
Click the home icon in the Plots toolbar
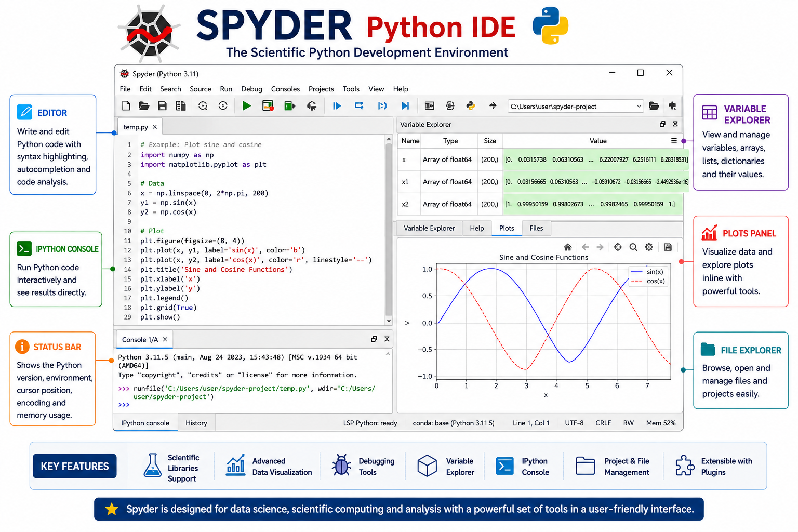568,247
